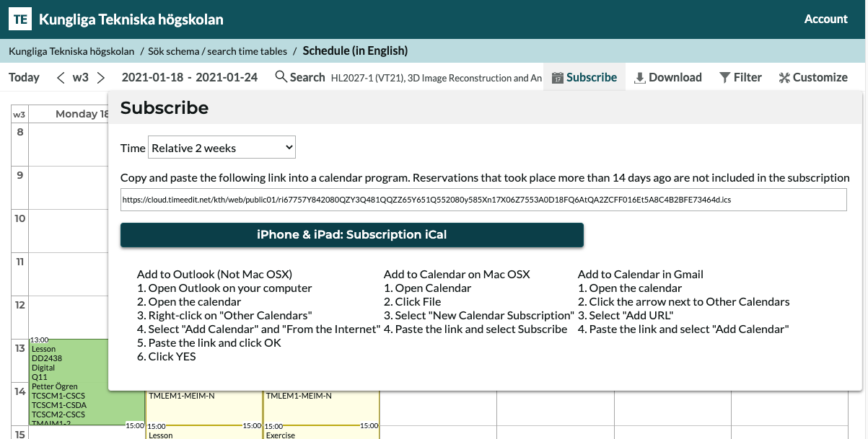The width and height of the screenshot is (868, 439).
Task: Click the TE logo icon
Action: click(x=20, y=19)
